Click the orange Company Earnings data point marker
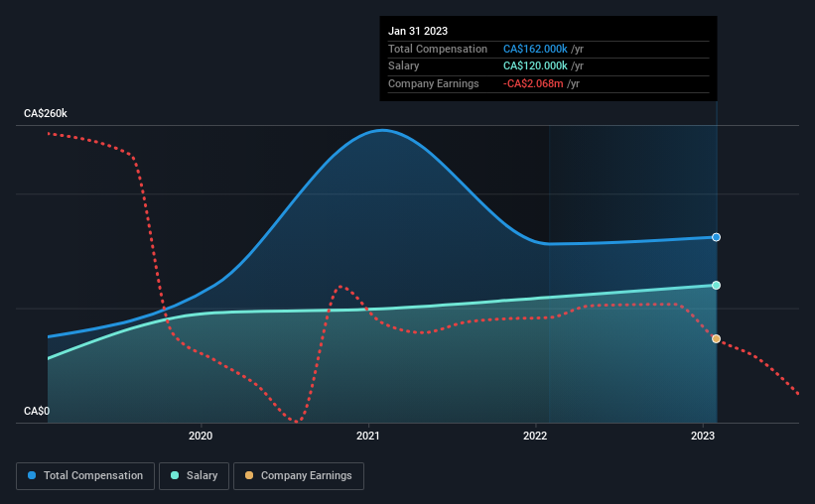Viewport: 815px width, 504px height. pos(716,338)
